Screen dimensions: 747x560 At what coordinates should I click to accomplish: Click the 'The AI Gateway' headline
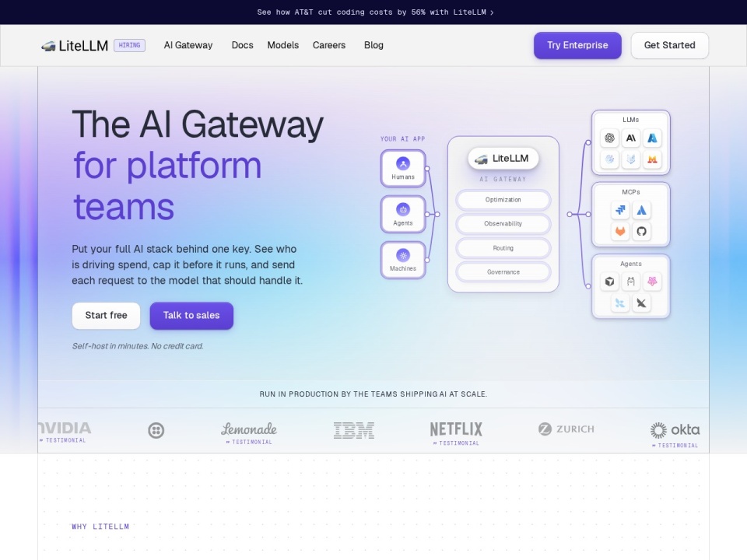198,124
